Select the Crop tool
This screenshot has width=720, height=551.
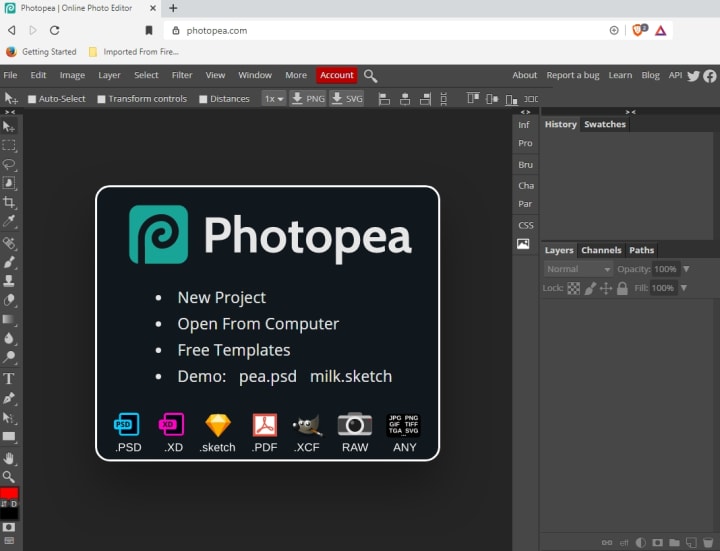[x=9, y=202]
